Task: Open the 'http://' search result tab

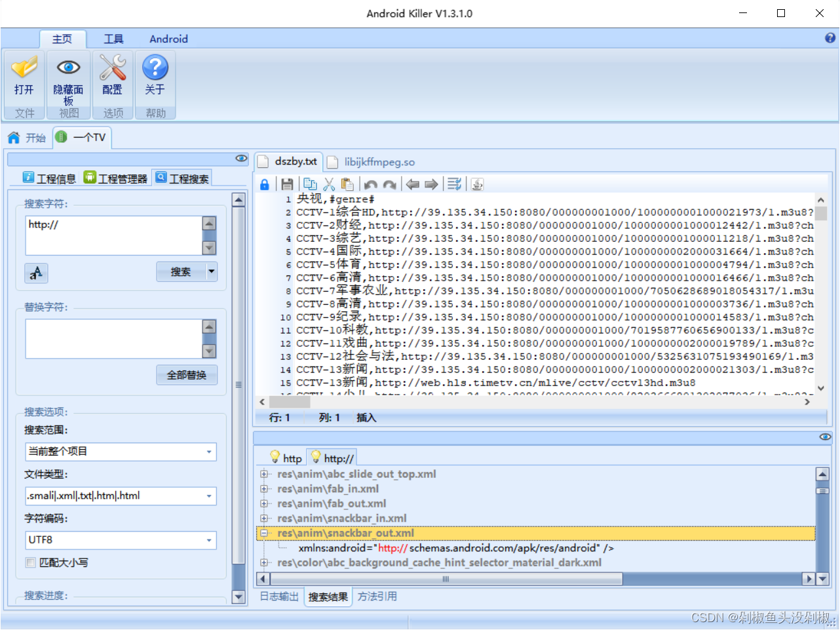Action: point(332,458)
